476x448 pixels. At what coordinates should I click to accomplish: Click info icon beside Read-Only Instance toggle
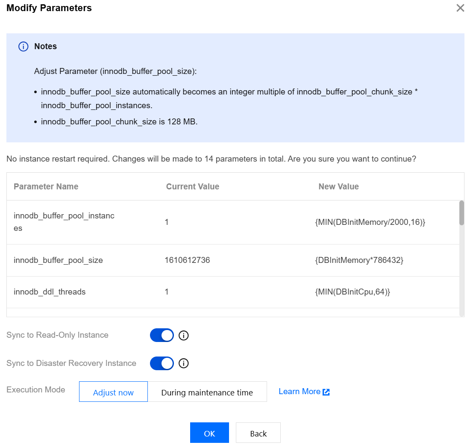pos(183,336)
